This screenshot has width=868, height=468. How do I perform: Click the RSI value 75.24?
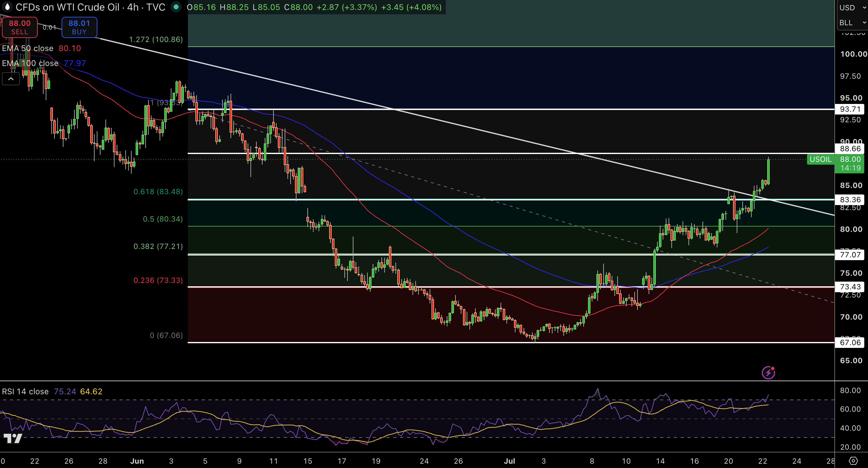point(65,391)
